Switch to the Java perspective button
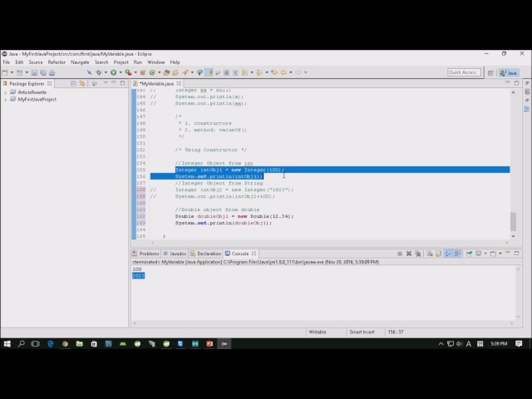The height and width of the screenshot is (399, 532). [509, 72]
